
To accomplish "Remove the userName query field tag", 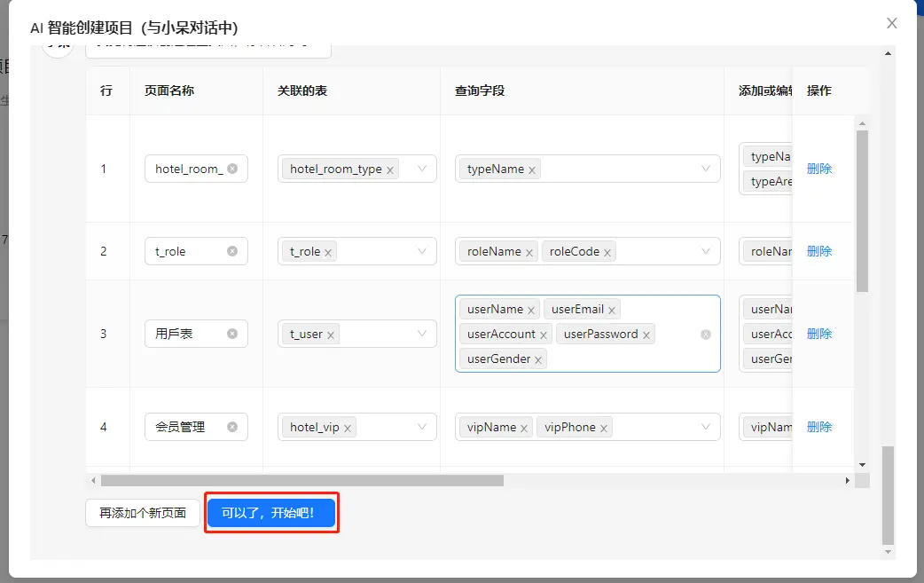I will tap(531, 310).
